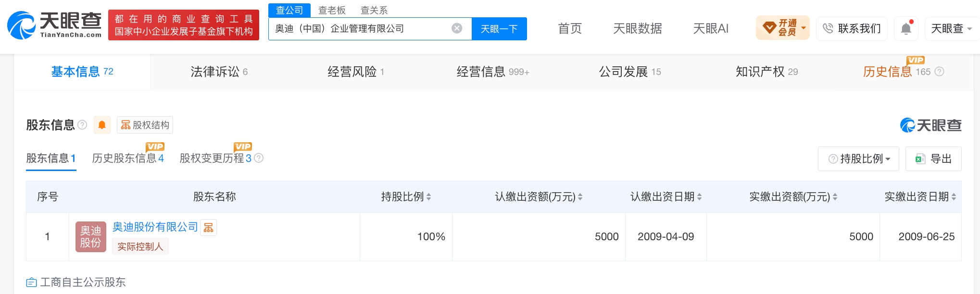Image resolution: width=980 pixels, height=294 pixels.
Task: Click the red 国家中小企业发展子基金 banner
Action: 184,25
